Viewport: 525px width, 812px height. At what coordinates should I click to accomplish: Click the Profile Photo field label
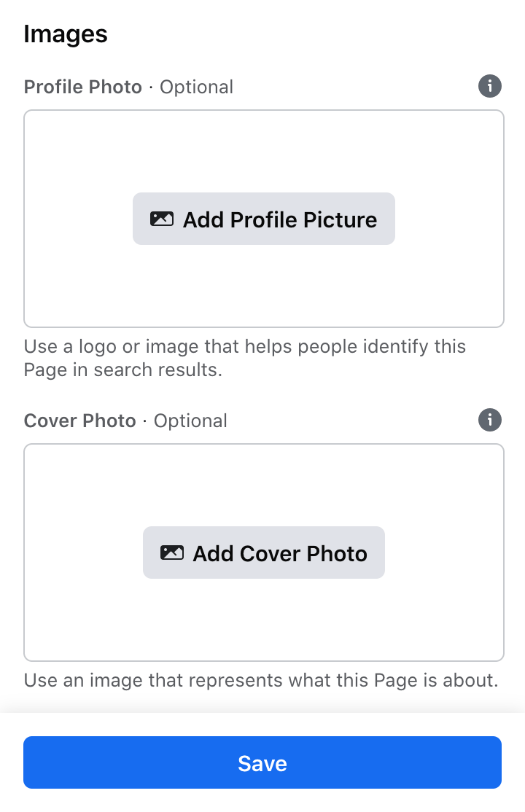pyautogui.click(x=83, y=87)
